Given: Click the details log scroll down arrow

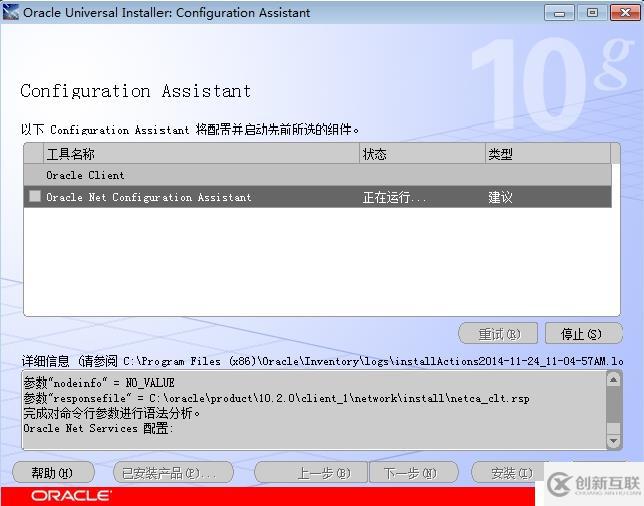Looking at the screenshot, I should tap(613, 441).
